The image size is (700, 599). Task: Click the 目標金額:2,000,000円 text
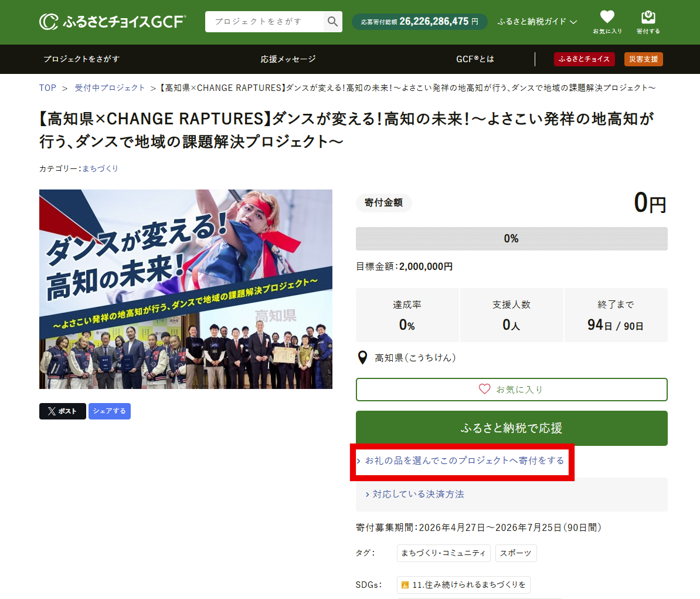pyautogui.click(x=404, y=267)
